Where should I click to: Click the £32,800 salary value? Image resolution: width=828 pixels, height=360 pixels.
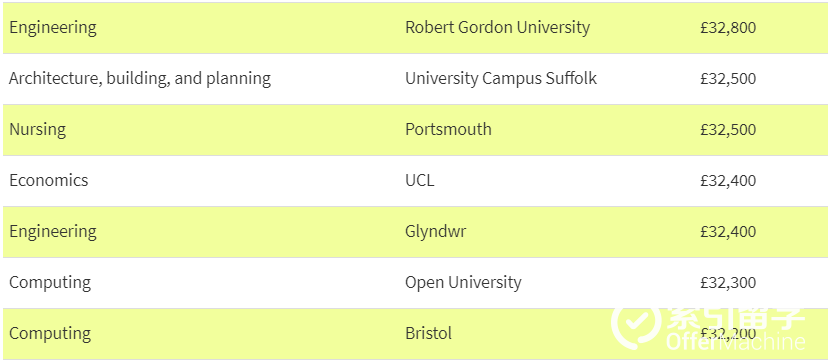tap(728, 27)
